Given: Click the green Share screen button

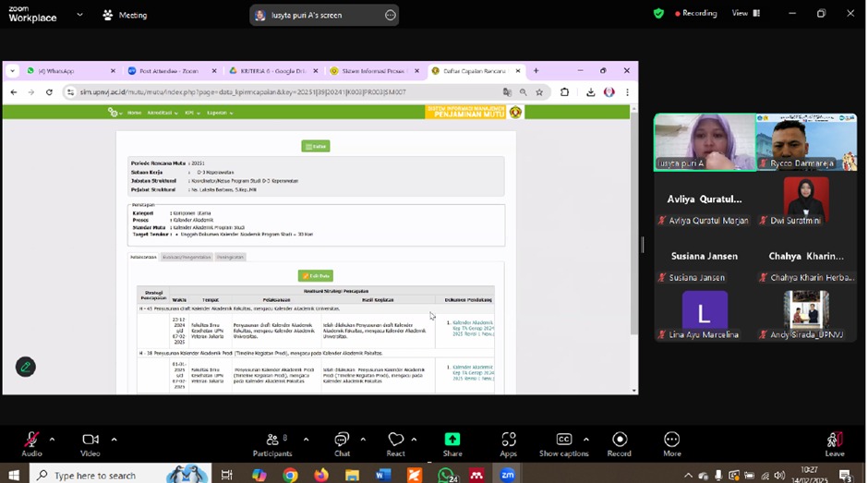Looking at the screenshot, I should (x=452, y=440).
